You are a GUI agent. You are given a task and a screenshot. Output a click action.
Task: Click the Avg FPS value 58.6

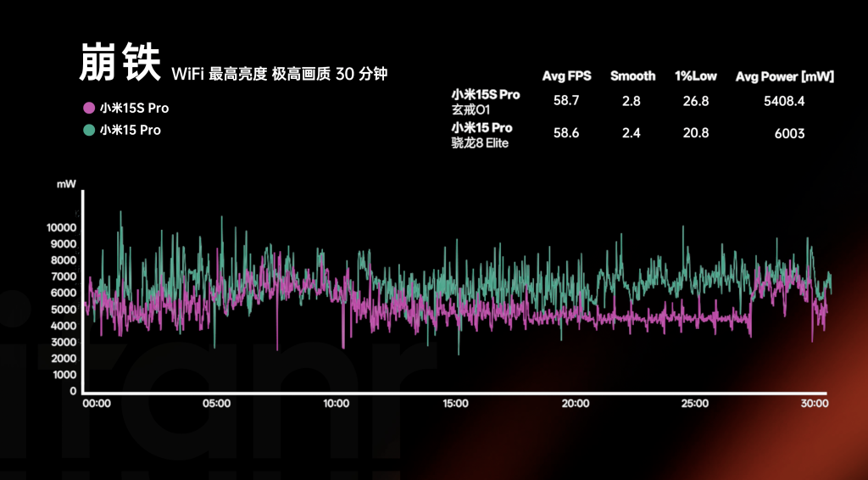[x=566, y=133]
